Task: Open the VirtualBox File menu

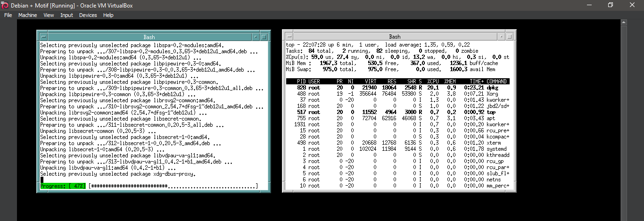Action: (x=8, y=15)
